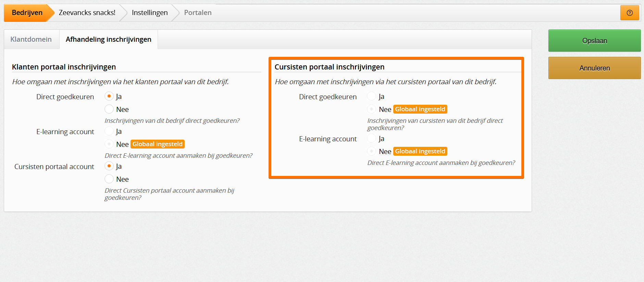This screenshot has width=644, height=282.
Task: Navigate to Instellingen breadcrumb
Action: pos(150,13)
